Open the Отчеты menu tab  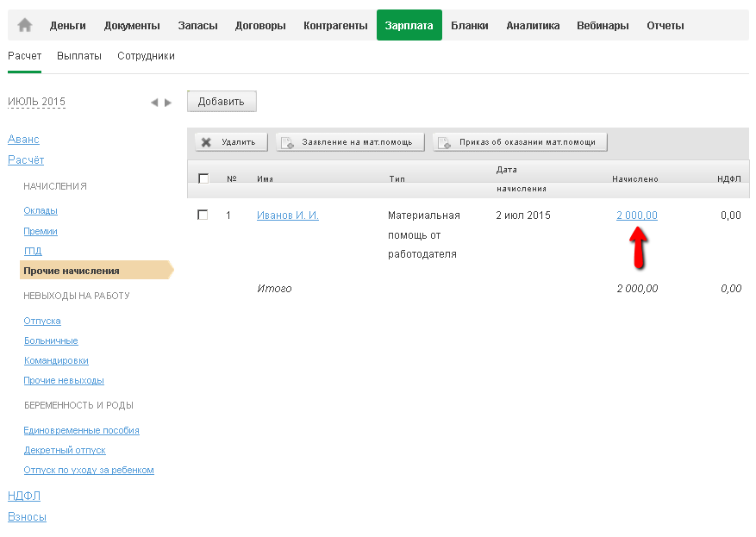[665, 26]
